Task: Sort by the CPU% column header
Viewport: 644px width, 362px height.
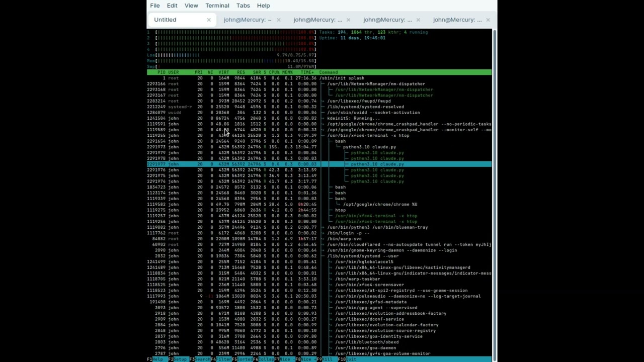Action: [x=274, y=72]
